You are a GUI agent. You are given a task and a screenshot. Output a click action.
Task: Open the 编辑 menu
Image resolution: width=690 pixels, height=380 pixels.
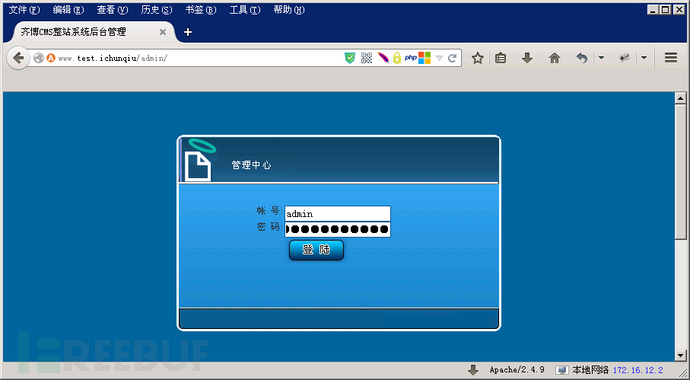(68, 10)
